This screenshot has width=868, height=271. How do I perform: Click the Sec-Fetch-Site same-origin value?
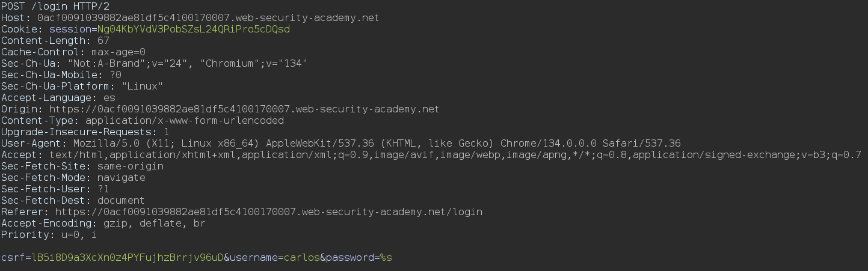[x=118, y=166]
